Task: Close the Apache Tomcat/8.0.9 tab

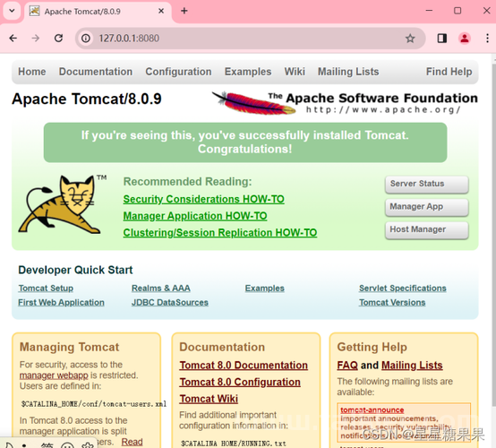Action: (161, 11)
